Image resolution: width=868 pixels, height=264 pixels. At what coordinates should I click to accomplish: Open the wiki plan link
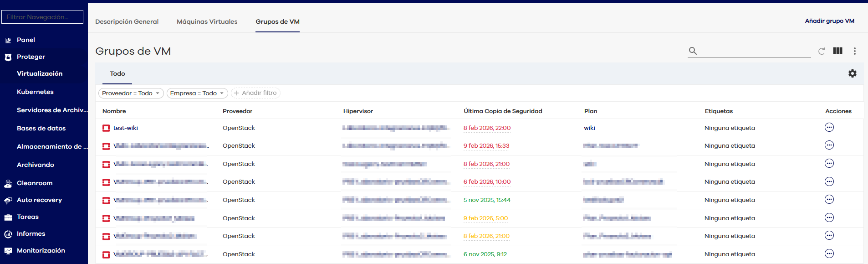coord(589,128)
